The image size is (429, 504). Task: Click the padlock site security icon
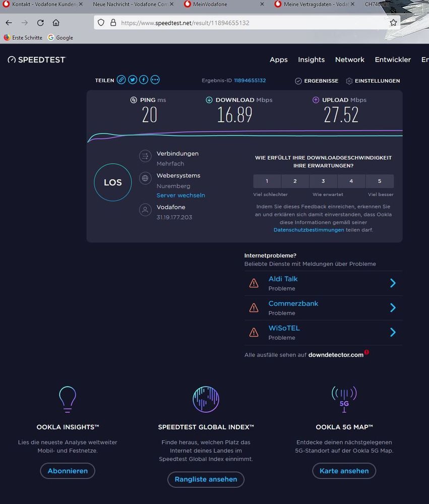point(113,23)
